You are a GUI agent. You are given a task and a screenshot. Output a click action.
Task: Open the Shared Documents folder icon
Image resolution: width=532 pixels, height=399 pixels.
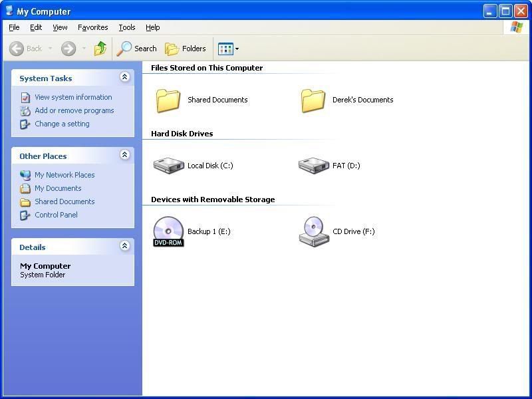click(x=168, y=100)
